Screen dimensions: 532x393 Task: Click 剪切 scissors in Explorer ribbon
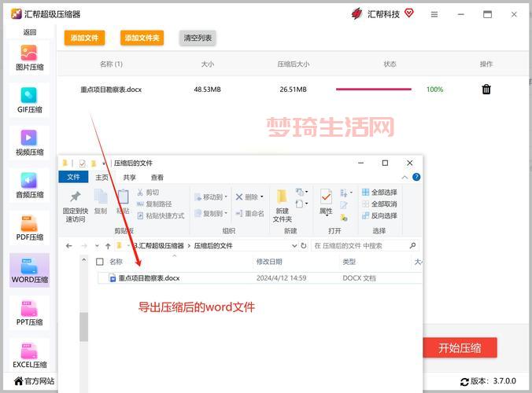pyautogui.click(x=148, y=193)
